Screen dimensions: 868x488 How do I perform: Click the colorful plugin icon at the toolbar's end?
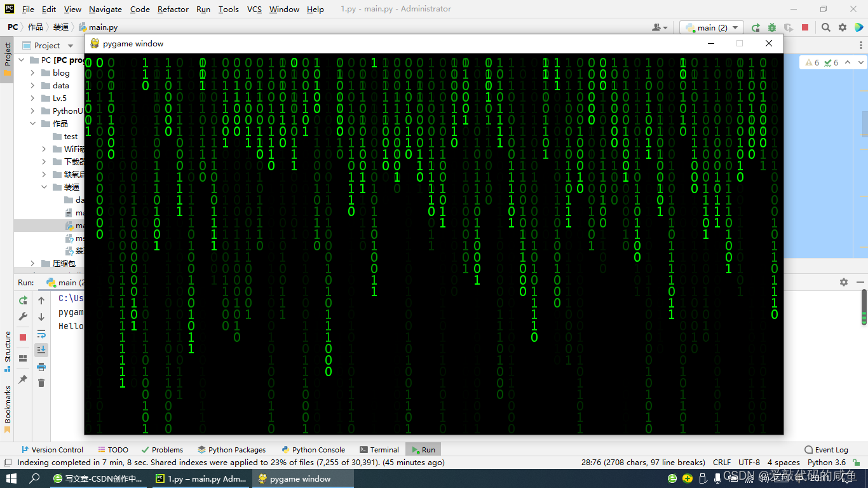coord(858,27)
